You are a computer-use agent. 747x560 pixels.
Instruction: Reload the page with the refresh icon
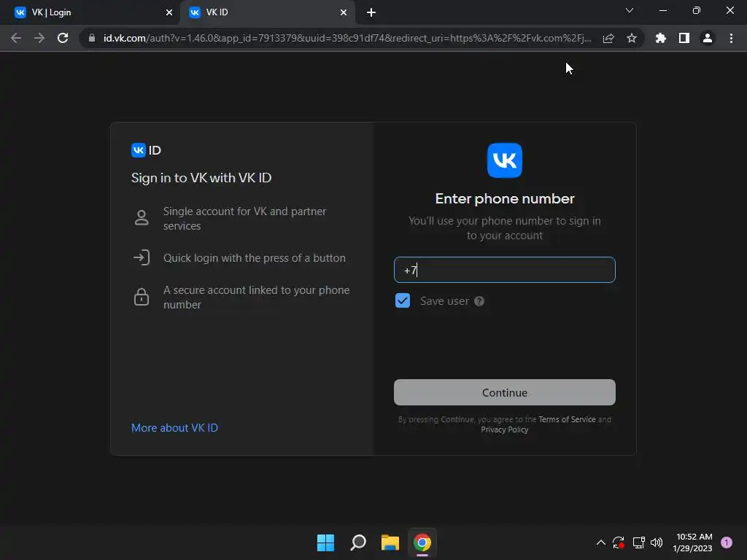coord(63,38)
